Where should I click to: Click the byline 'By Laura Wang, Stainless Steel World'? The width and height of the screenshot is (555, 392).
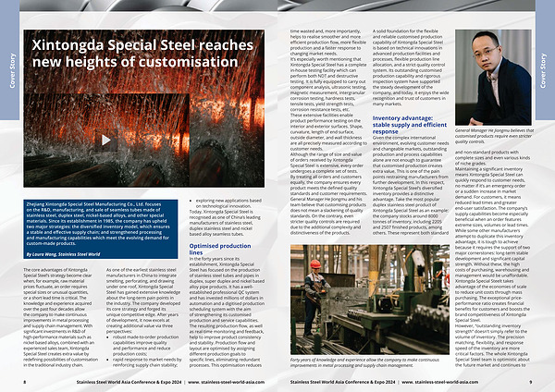click(60, 252)
